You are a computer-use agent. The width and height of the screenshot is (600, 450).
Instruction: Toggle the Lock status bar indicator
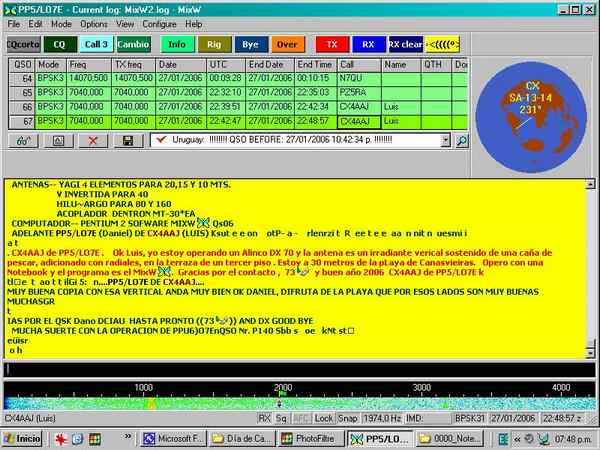(x=324, y=419)
